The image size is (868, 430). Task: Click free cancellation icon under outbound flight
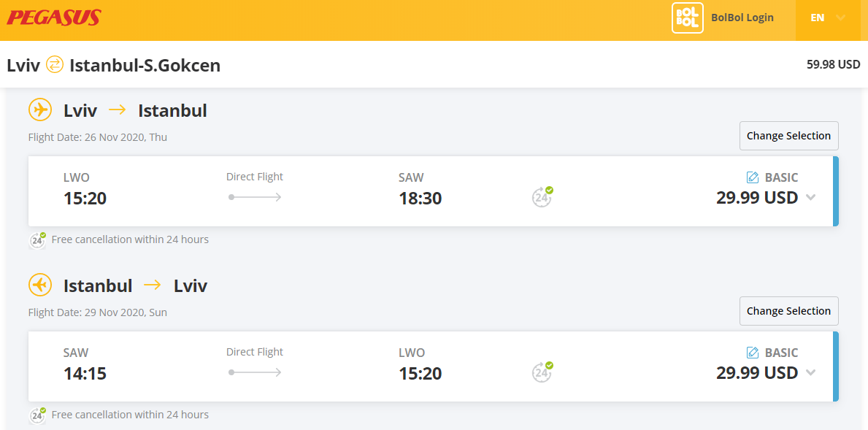pyautogui.click(x=38, y=240)
